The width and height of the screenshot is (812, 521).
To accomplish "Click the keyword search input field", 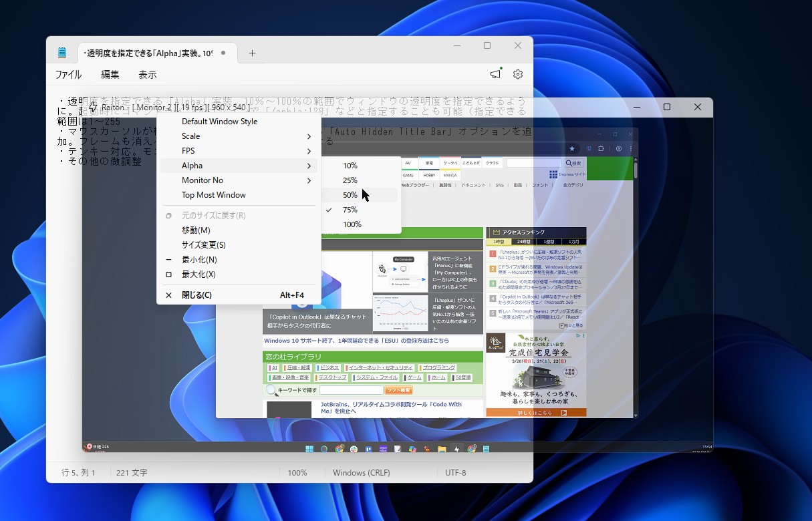I will point(351,390).
